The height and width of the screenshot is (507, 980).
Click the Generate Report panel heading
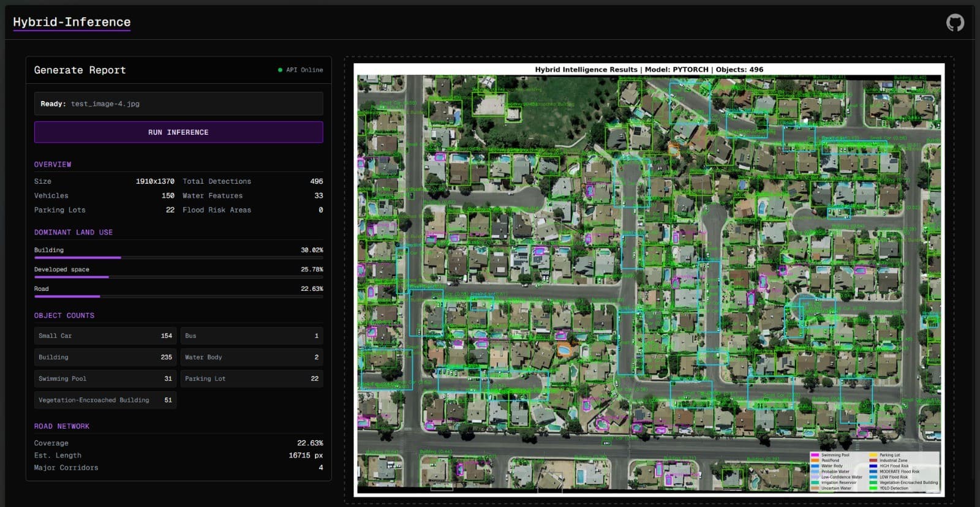pos(80,70)
